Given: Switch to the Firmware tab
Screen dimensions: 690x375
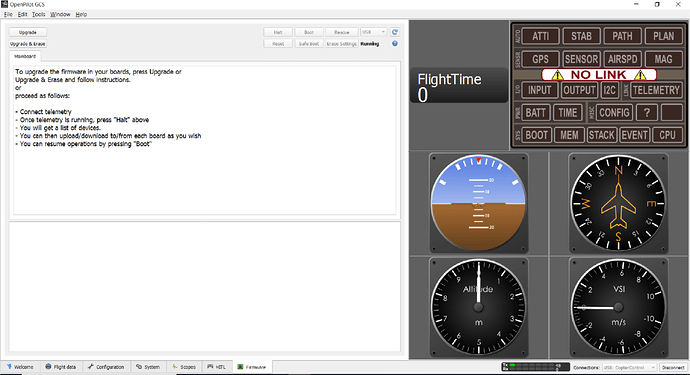Looking at the screenshot, I should pos(252,367).
